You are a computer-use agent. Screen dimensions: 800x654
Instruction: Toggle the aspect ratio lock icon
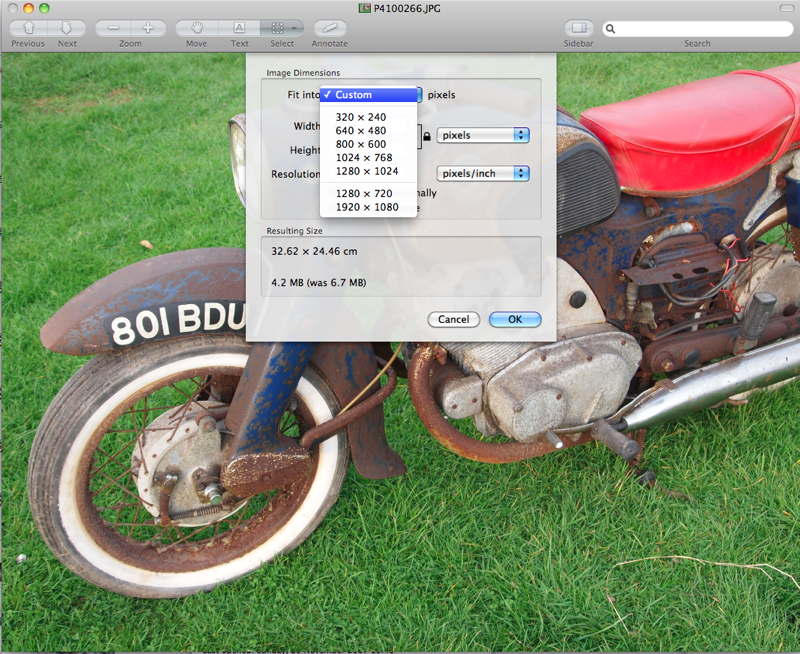[426, 136]
